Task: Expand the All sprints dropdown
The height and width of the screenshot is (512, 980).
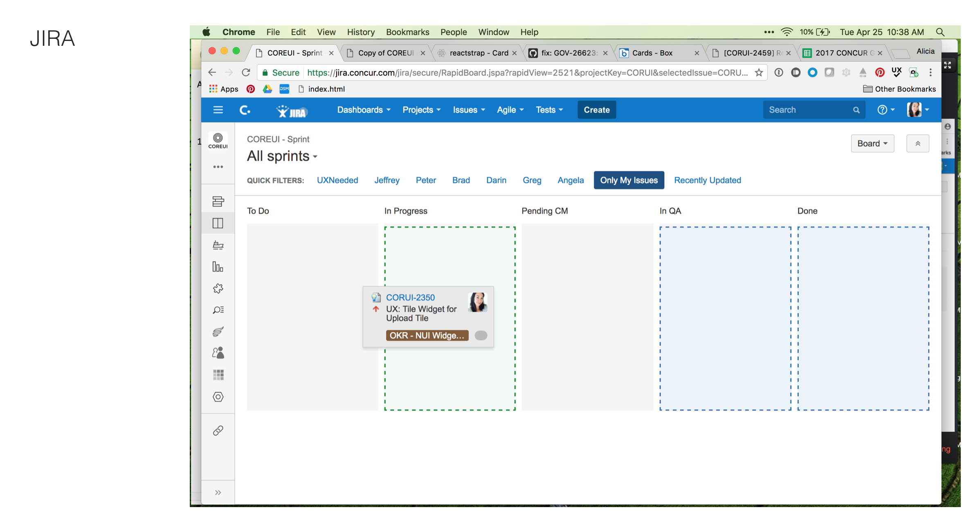Action: (x=282, y=156)
